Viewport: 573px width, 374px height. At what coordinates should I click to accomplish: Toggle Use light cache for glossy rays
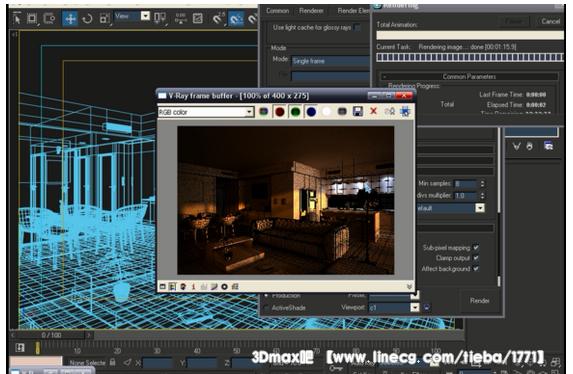[358, 27]
